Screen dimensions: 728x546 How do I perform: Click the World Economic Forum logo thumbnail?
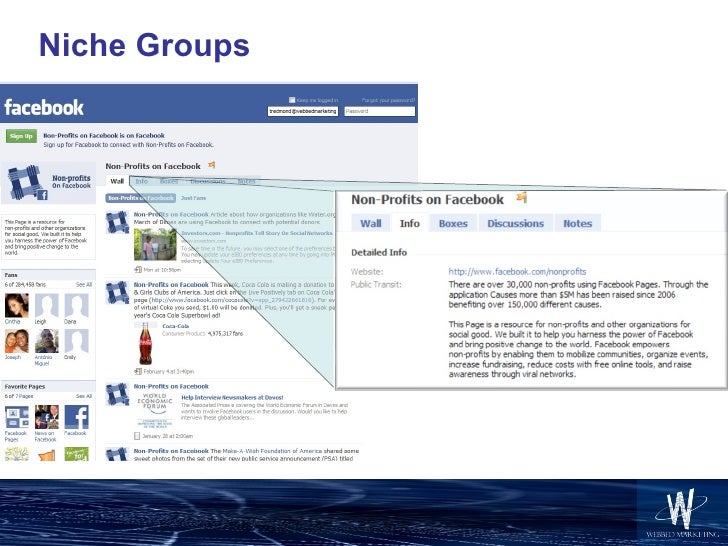click(x=155, y=410)
